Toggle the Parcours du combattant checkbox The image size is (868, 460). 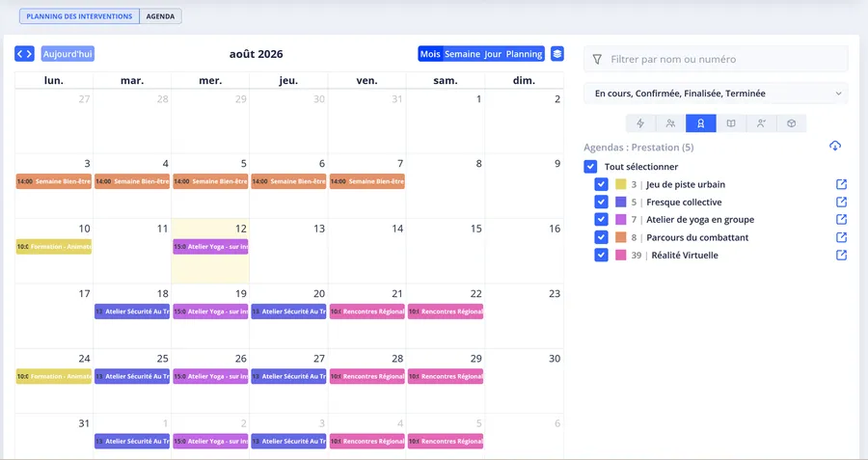tap(601, 237)
